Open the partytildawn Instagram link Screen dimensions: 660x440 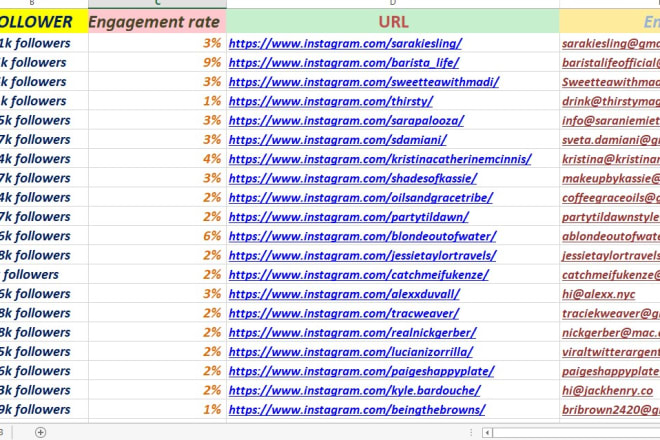[349, 217]
